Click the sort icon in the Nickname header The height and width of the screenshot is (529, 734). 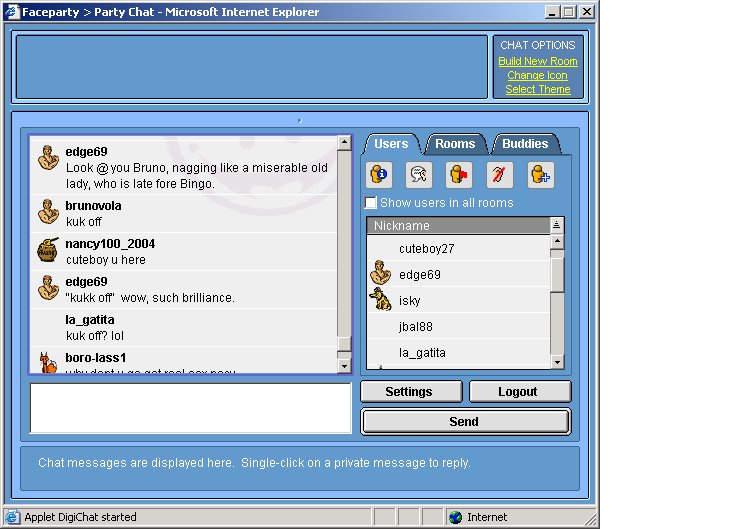pyautogui.click(x=556, y=225)
